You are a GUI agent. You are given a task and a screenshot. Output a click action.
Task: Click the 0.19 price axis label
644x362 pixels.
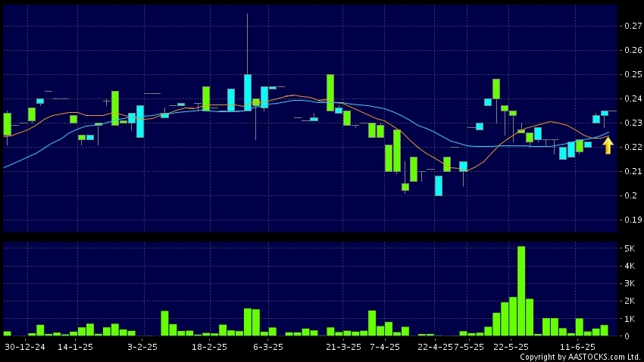(633, 220)
